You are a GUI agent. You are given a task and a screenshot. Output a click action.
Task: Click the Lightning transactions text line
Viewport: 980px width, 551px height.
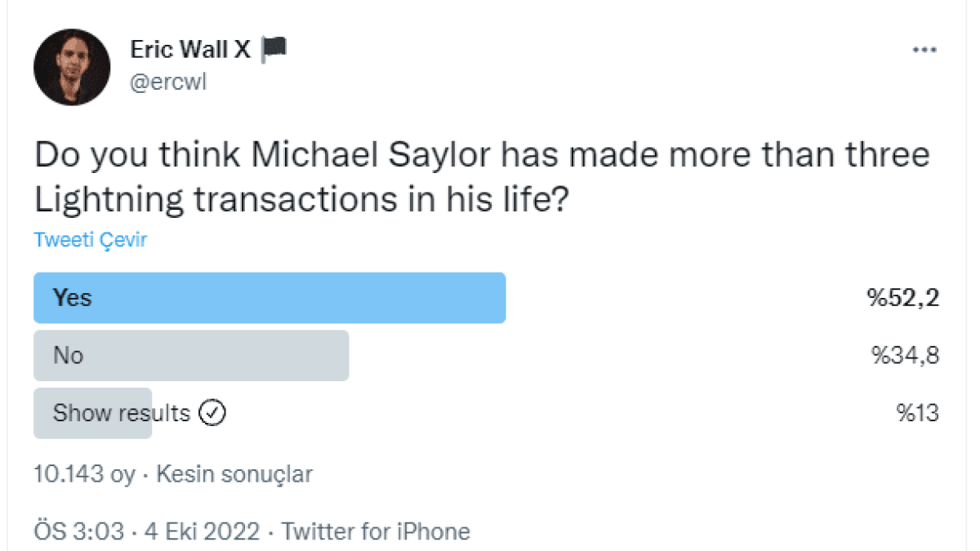(301, 198)
